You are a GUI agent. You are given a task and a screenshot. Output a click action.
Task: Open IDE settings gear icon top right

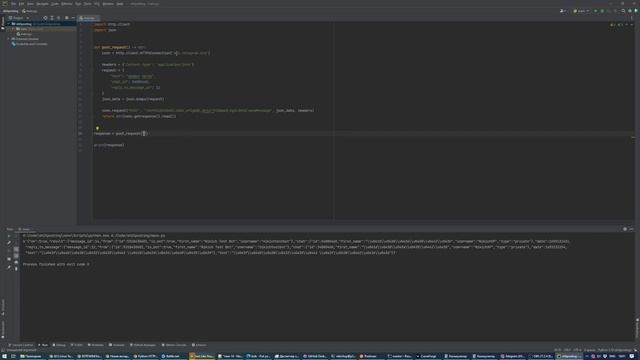click(630, 11)
